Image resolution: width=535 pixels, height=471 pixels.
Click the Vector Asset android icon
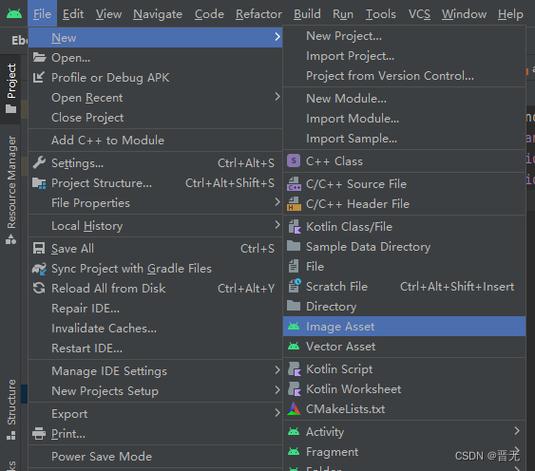click(x=294, y=346)
